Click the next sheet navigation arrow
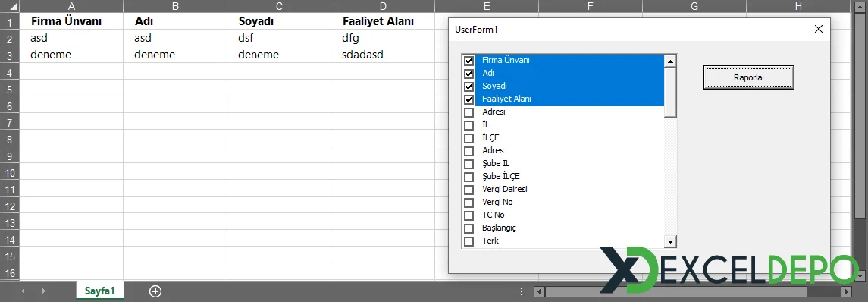The image size is (868, 302). click(44, 291)
